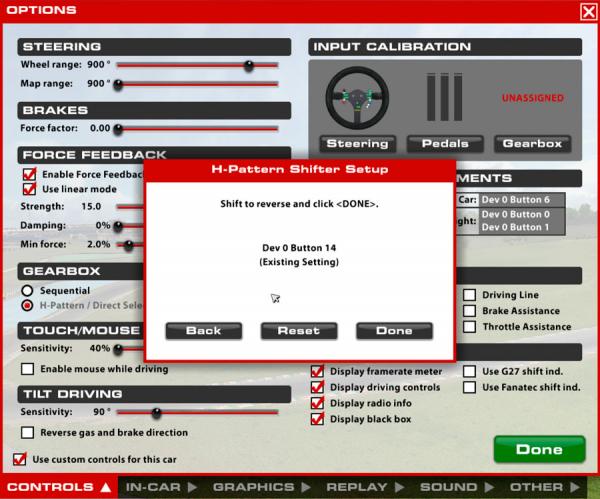The width and height of the screenshot is (600, 499).
Task: Go Back in the shifter setup dialog
Action: pyautogui.click(x=203, y=330)
